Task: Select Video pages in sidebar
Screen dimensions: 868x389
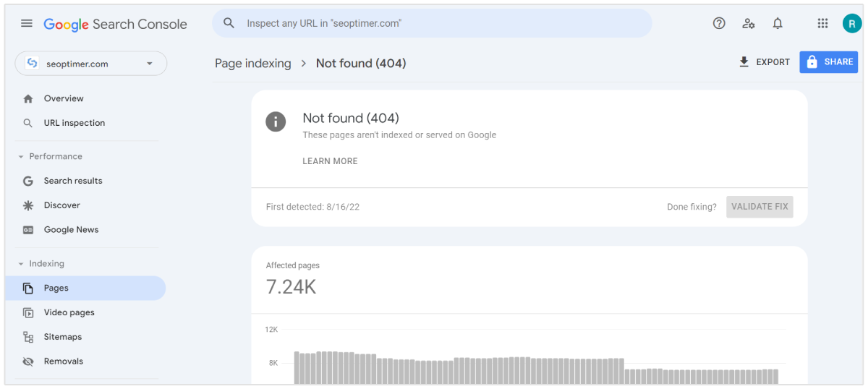Action: tap(69, 312)
